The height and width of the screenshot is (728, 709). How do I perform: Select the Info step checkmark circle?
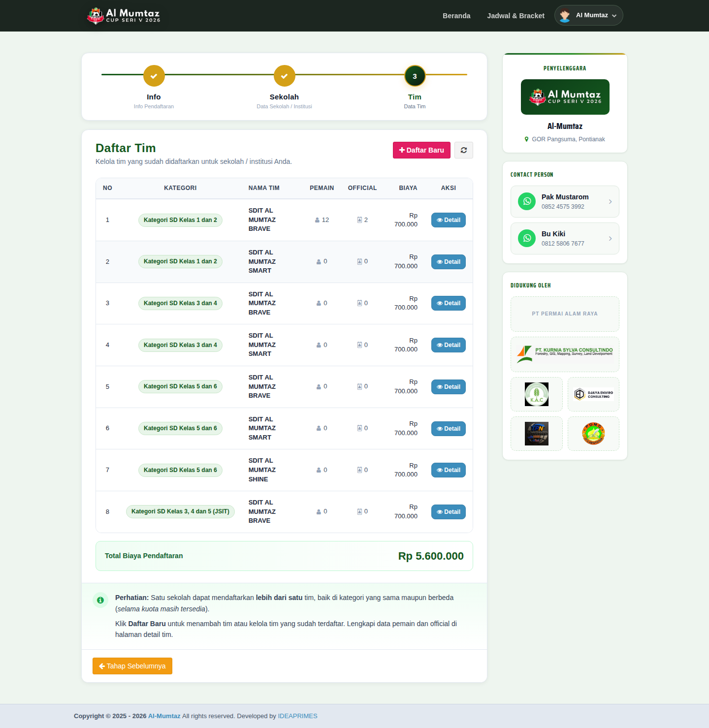pos(154,76)
